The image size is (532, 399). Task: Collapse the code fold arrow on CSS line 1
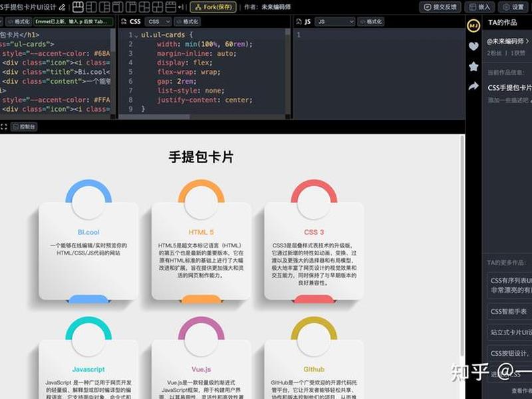[136, 36]
